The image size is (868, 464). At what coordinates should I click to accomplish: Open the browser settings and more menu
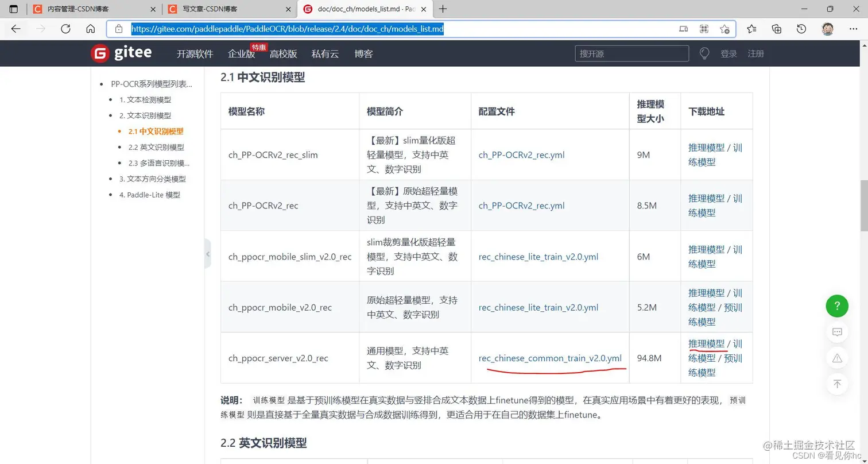852,29
